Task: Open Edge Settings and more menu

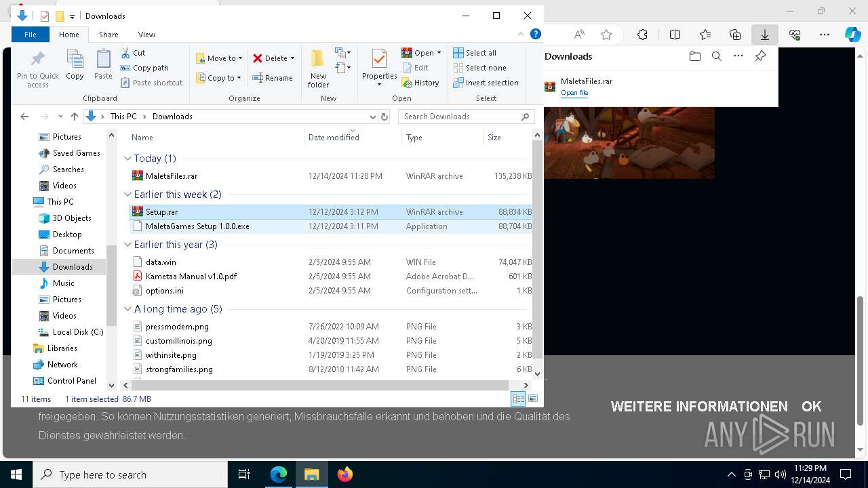Action: (825, 35)
